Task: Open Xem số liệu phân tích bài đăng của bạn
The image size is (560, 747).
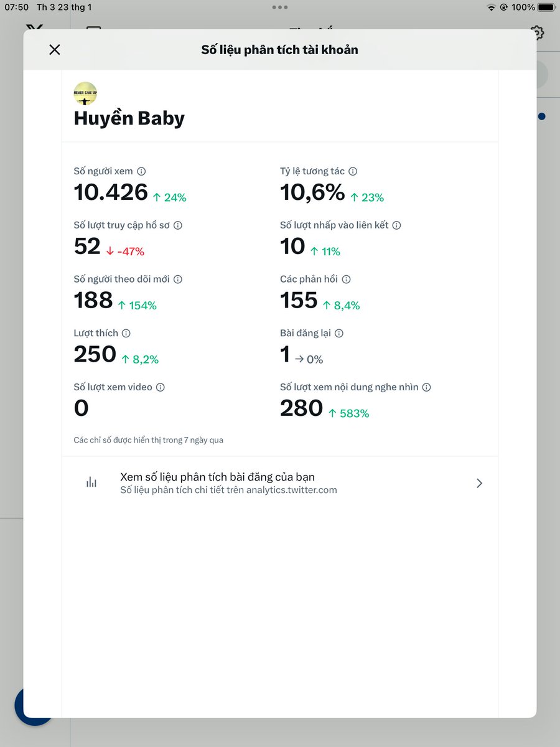Action: pos(218,477)
